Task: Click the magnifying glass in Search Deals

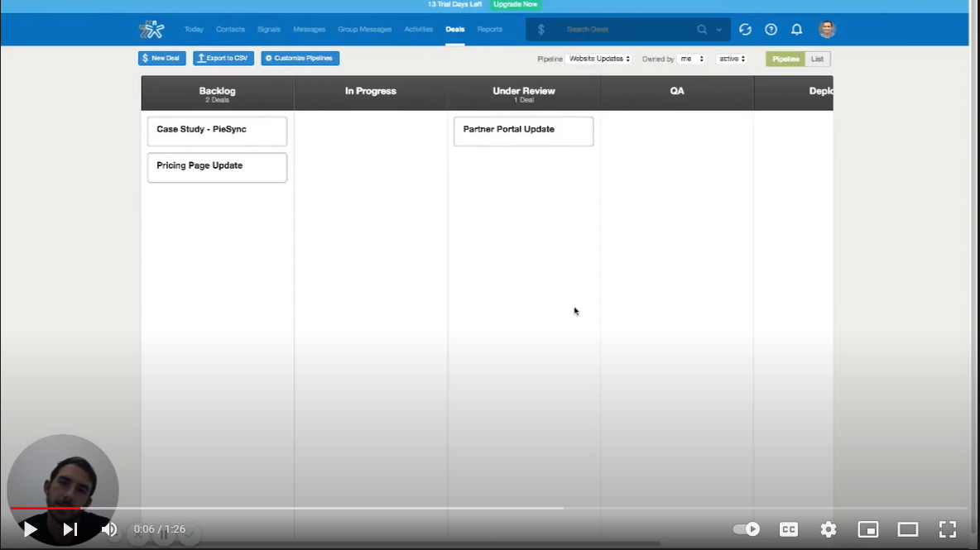Action: click(x=701, y=29)
